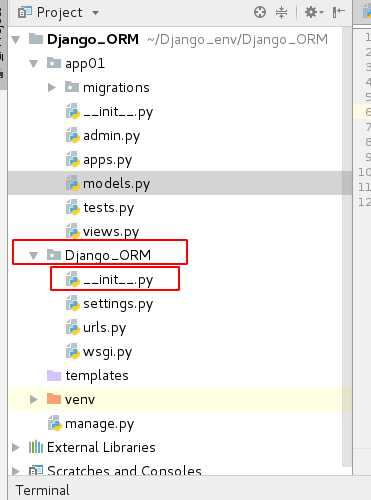Expand the migrations folder
This screenshot has width=371, height=500.
tap(52, 88)
